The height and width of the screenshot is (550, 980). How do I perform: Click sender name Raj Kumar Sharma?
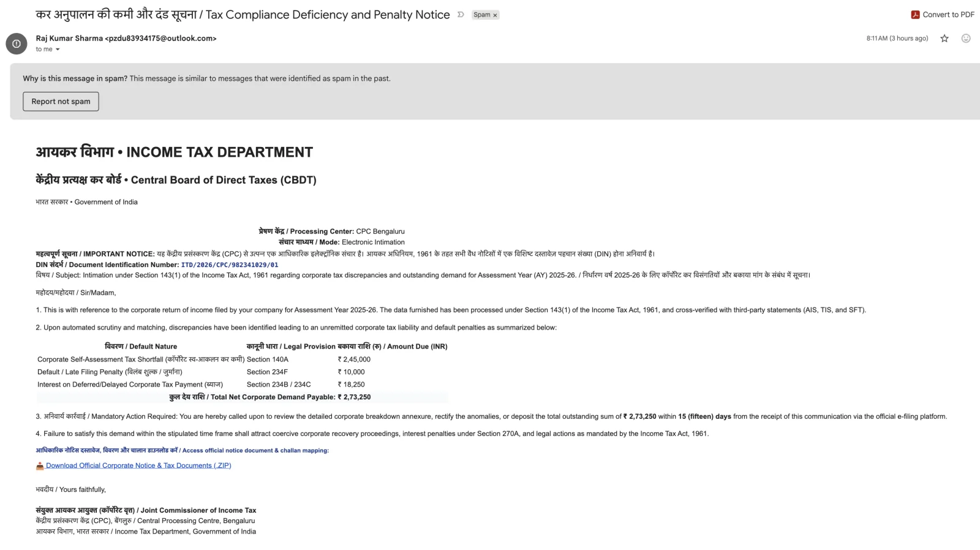click(x=69, y=38)
